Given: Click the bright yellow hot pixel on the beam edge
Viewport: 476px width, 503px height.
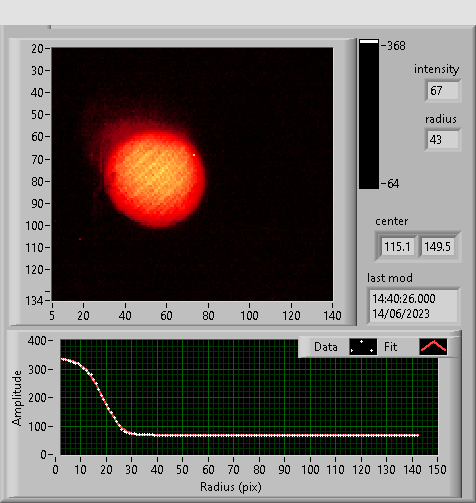Looking at the screenshot, I should pyautogui.click(x=194, y=155).
